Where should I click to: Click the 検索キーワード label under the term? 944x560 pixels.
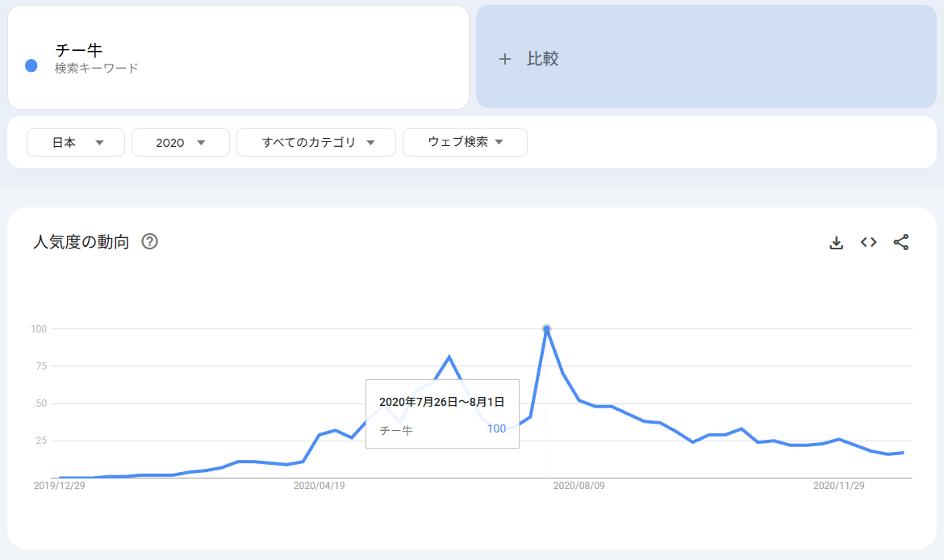coord(97,69)
